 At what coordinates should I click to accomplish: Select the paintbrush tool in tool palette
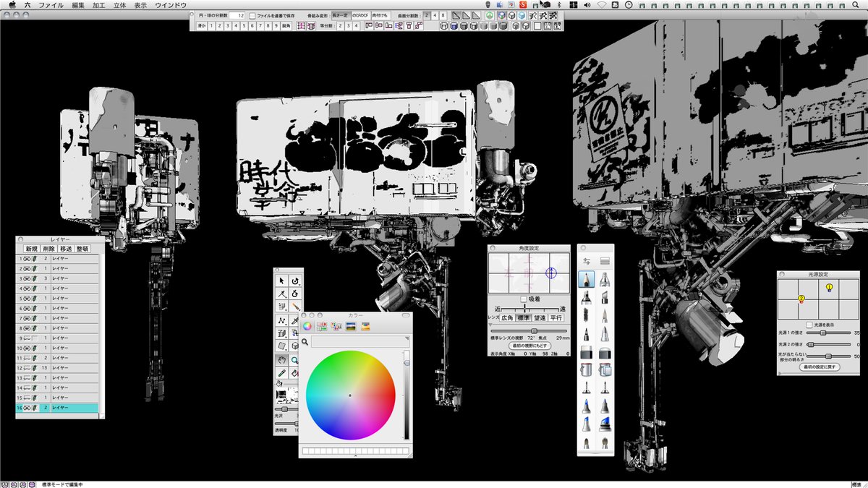(295, 307)
